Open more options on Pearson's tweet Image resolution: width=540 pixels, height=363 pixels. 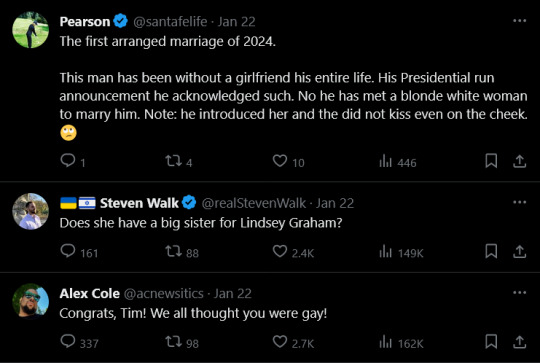519,21
